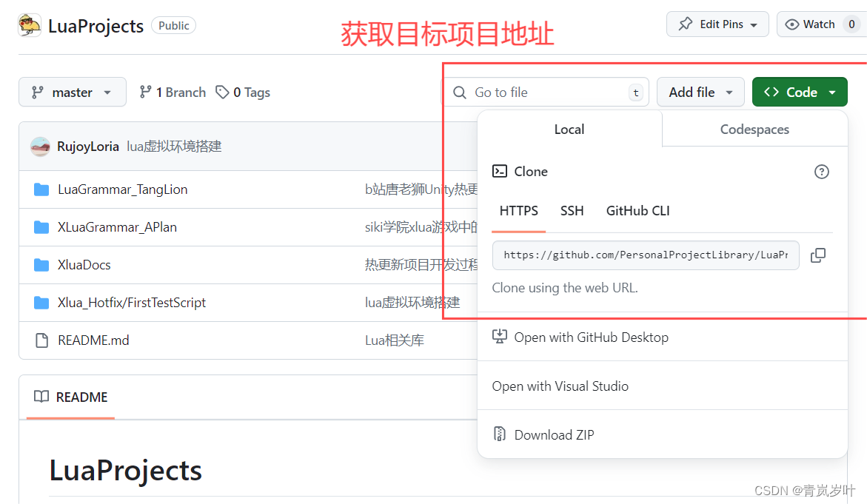867x504 pixels.
Task: Click the README book icon
Action: pyautogui.click(x=41, y=397)
